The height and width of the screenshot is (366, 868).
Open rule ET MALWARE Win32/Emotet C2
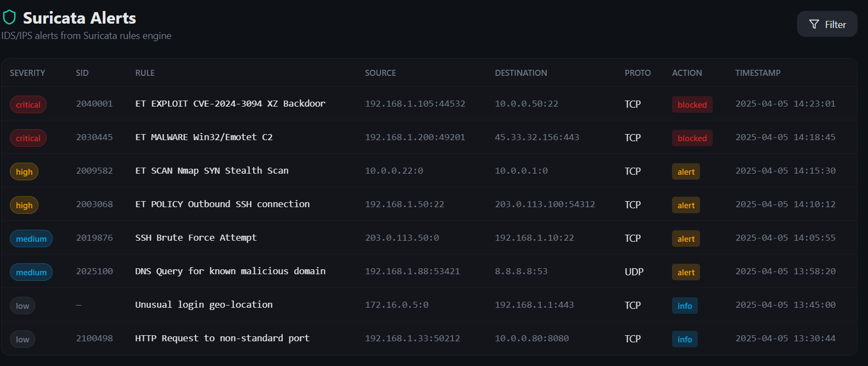(x=204, y=137)
